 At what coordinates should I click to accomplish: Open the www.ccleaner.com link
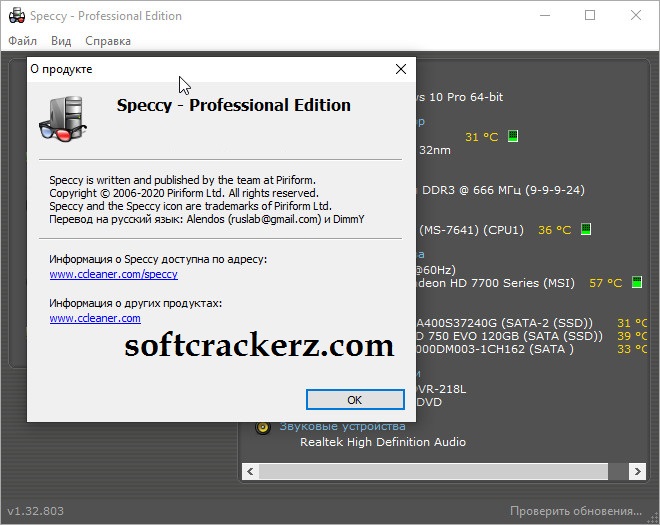point(95,318)
